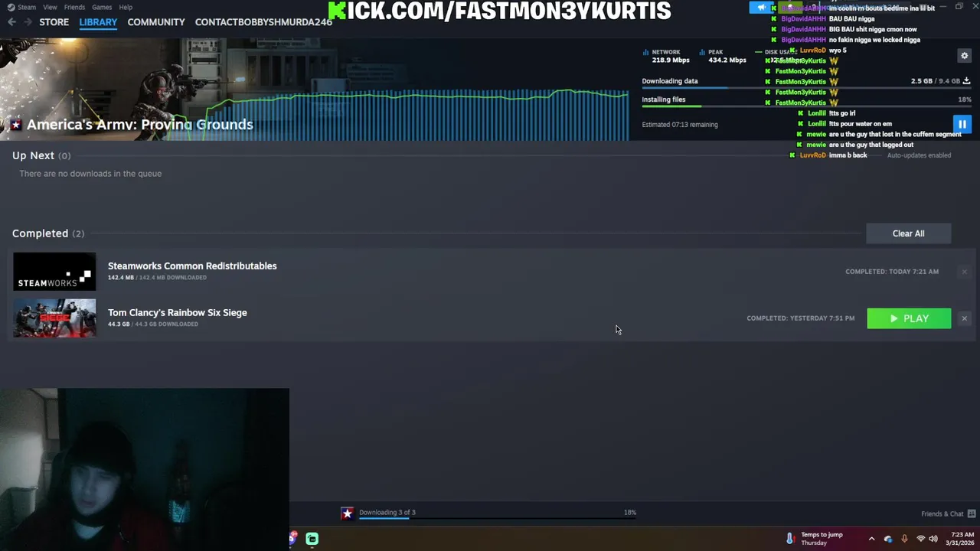
Task: Open downloads settings gear
Action: tap(964, 56)
